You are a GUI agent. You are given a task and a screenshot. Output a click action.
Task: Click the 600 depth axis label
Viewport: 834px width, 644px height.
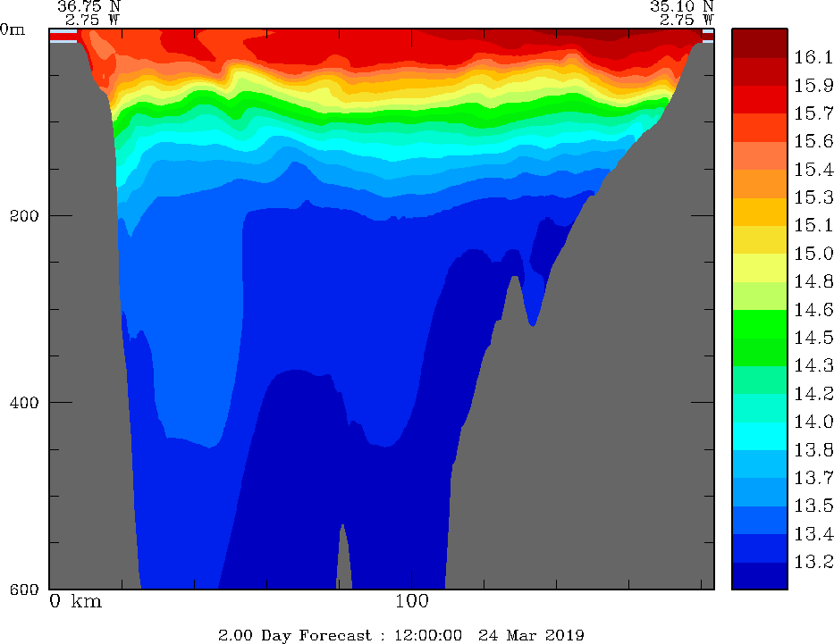click(x=24, y=589)
